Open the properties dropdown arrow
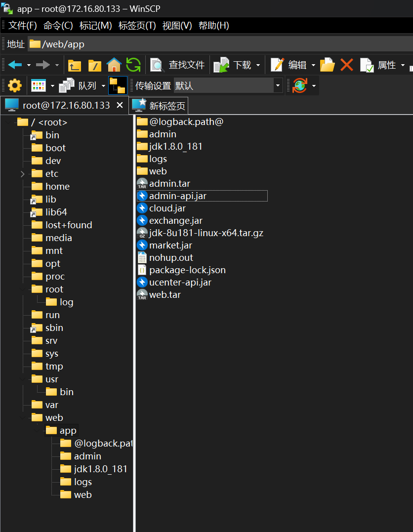 (x=403, y=65)
